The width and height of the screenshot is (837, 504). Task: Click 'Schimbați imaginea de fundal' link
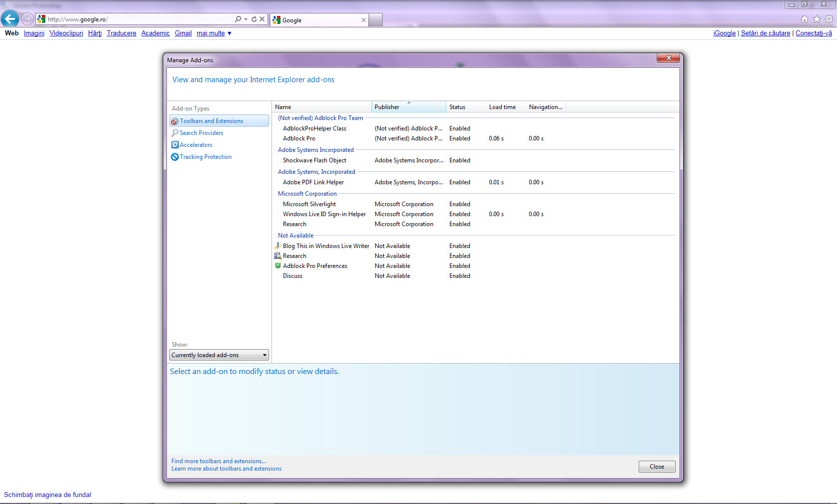[x=47, y=495]
